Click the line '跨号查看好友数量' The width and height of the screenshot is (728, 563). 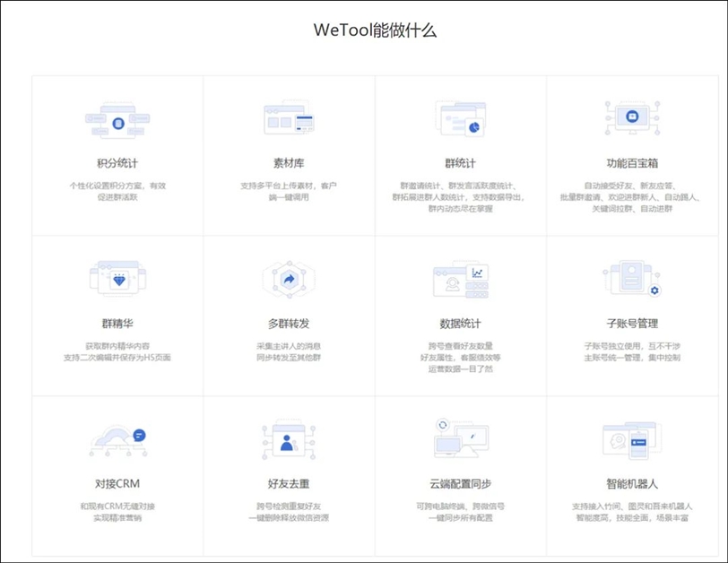(x=461, y=346)
